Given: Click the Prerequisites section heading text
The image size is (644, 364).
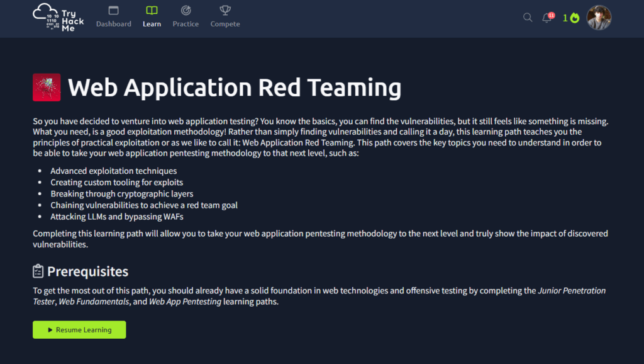Looking at the screenshot, I should pos(87,271).
